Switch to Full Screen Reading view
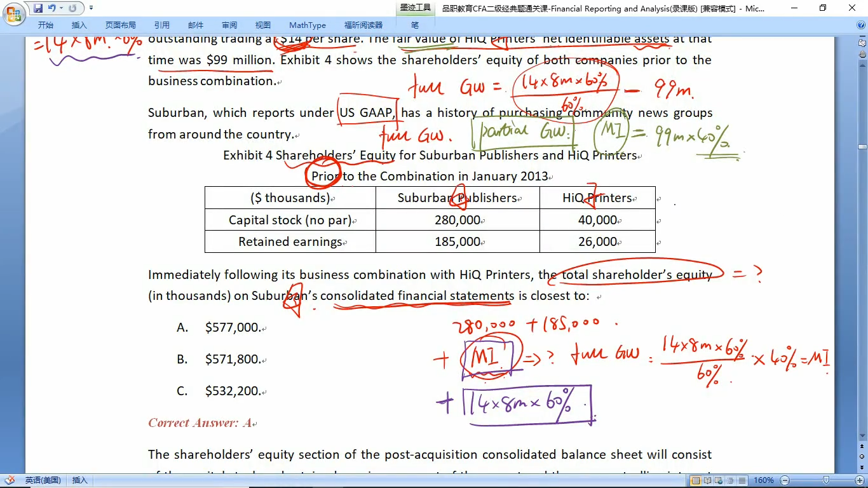The width and height of the screenshot is (868, 488). point(708,480)
